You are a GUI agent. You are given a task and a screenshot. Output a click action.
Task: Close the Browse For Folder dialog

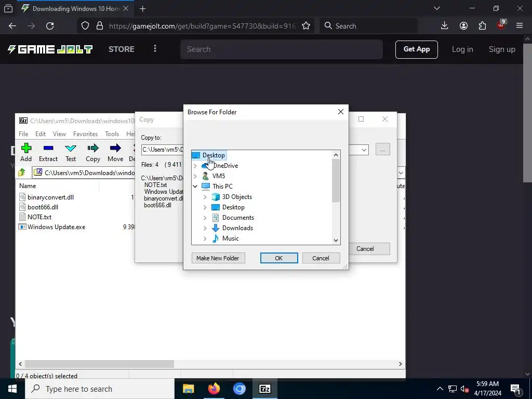[341, 112]
